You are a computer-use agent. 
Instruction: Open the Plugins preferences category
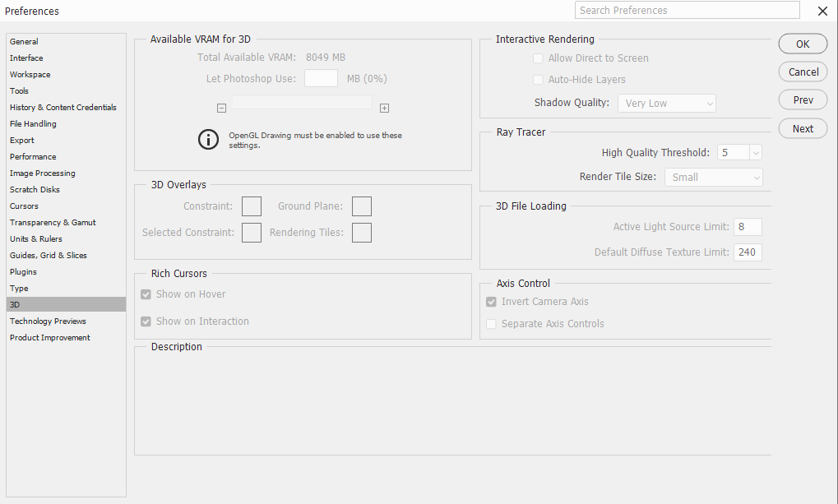click(x=67, y=272)
